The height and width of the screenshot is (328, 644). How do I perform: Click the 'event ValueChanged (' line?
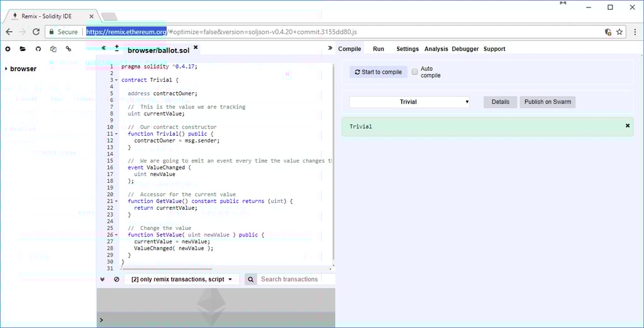[159, 168]
